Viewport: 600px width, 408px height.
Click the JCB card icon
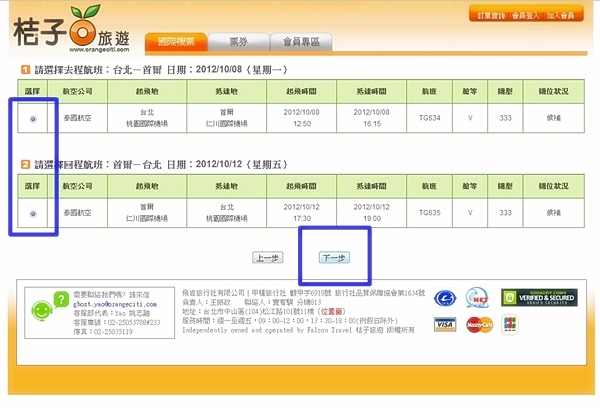[510, 325]
